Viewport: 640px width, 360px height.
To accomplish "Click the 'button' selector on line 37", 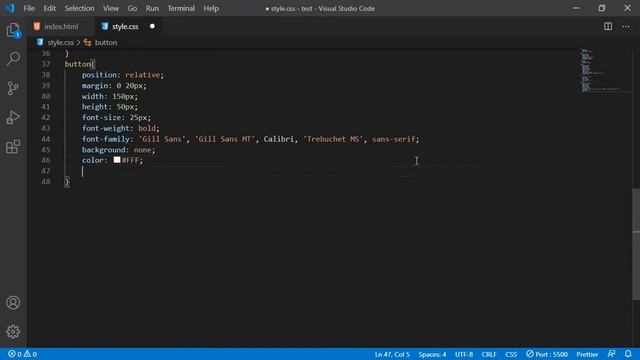I will [78, 64].
